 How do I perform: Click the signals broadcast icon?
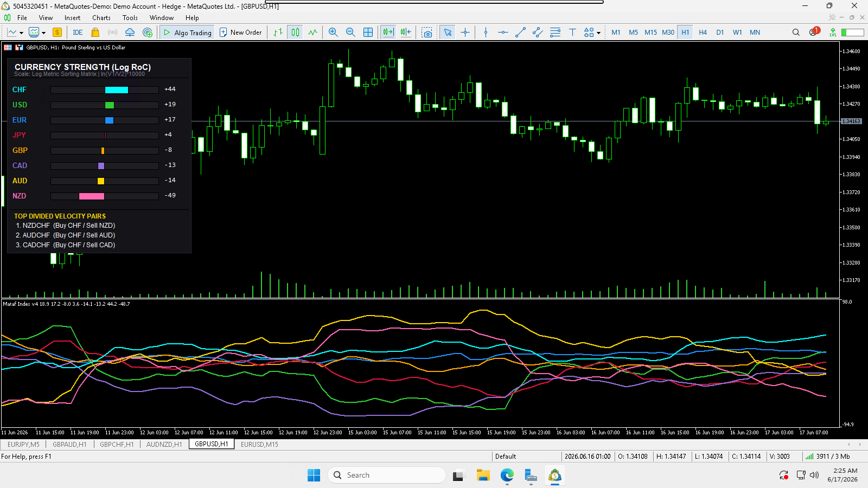[113, 33]
